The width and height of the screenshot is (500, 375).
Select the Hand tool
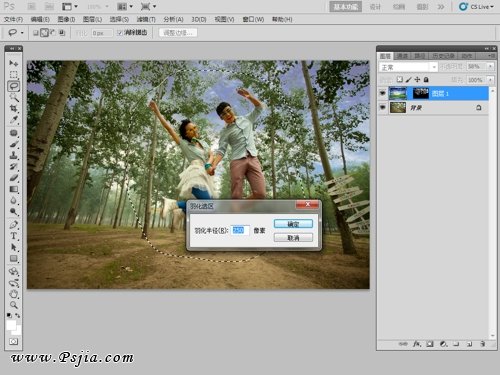pos(14,294)
